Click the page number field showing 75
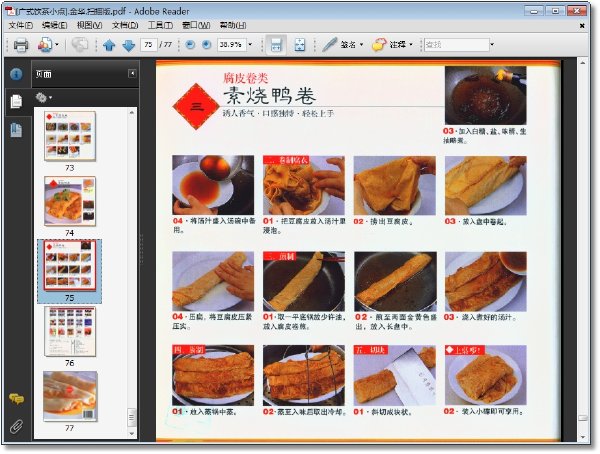 click(x=148, y=45)
